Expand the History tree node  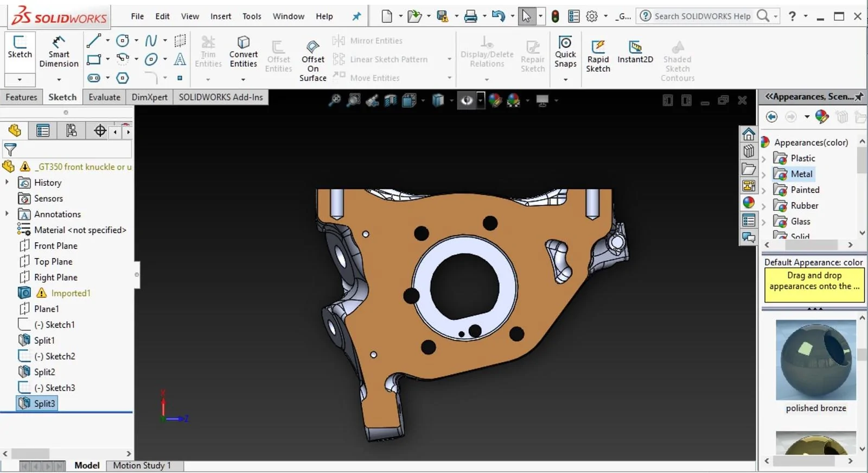(7, 182)
